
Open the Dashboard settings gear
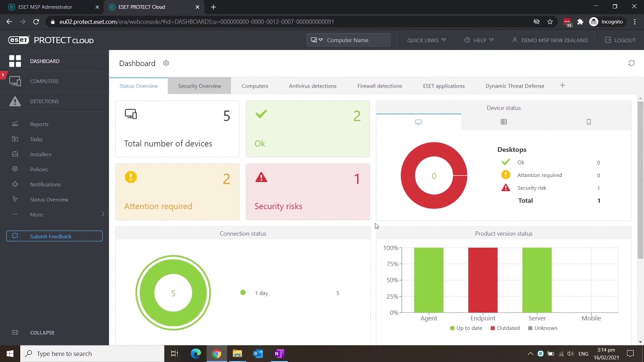(x=166, y=63)
